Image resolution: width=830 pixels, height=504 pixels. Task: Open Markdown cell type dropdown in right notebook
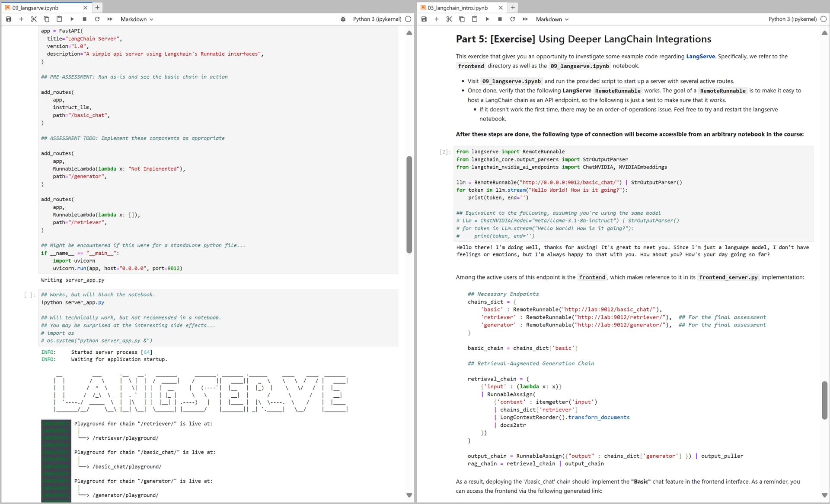tap(552, 19)
